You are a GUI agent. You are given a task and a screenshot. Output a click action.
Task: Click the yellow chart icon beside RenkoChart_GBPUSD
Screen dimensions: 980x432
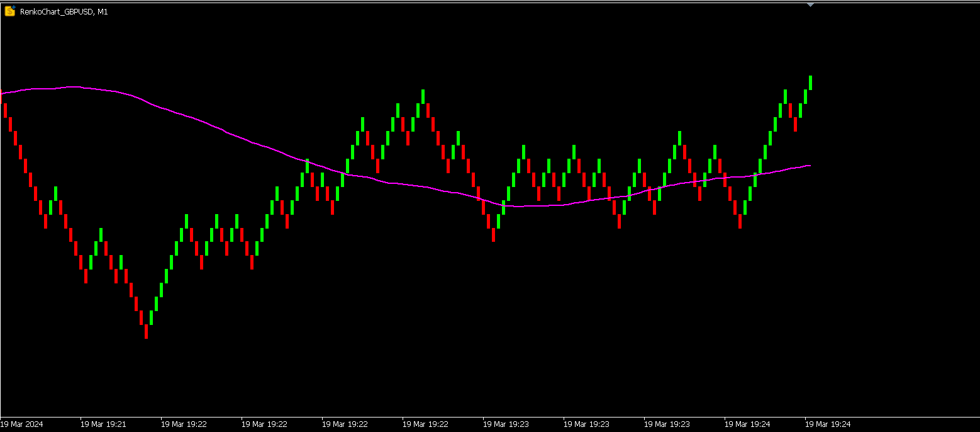click(10, 11)
